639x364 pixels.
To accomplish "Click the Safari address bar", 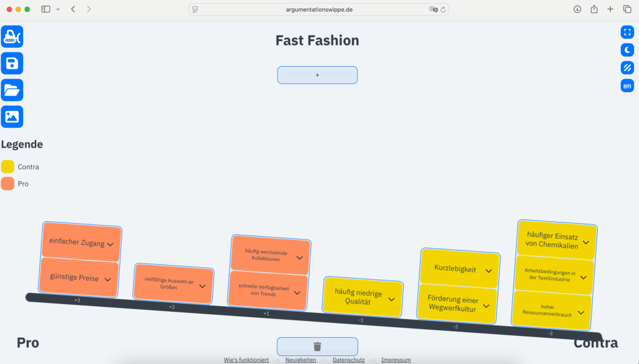I will 318,9.
